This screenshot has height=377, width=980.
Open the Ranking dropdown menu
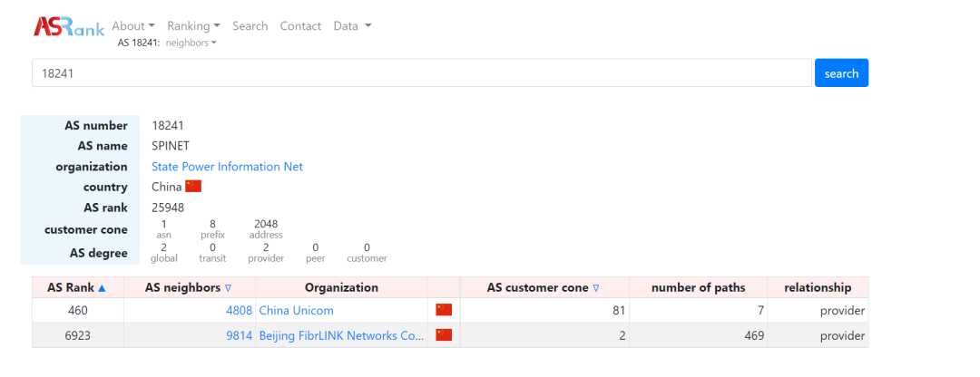tap(194, 26)
